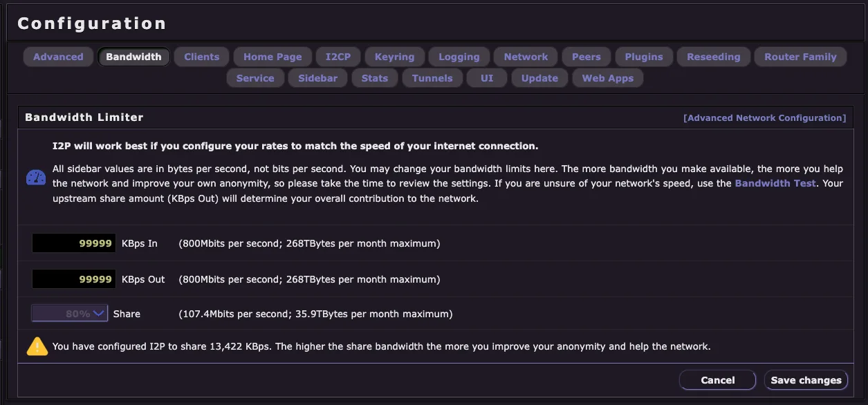
Task: Open the Router Family tab
Action: coord(800,57)
